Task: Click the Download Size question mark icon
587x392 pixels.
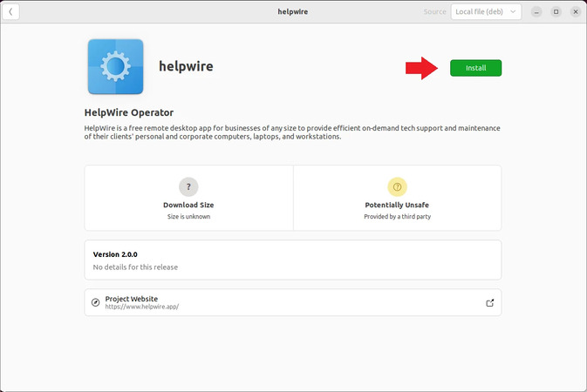Action: pos(188,186)
